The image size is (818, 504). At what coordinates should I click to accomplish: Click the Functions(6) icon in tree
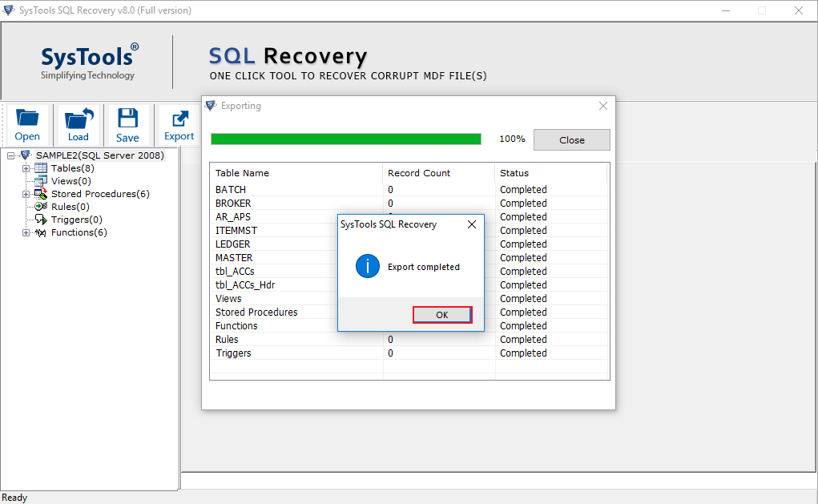[x=41, y=232]
